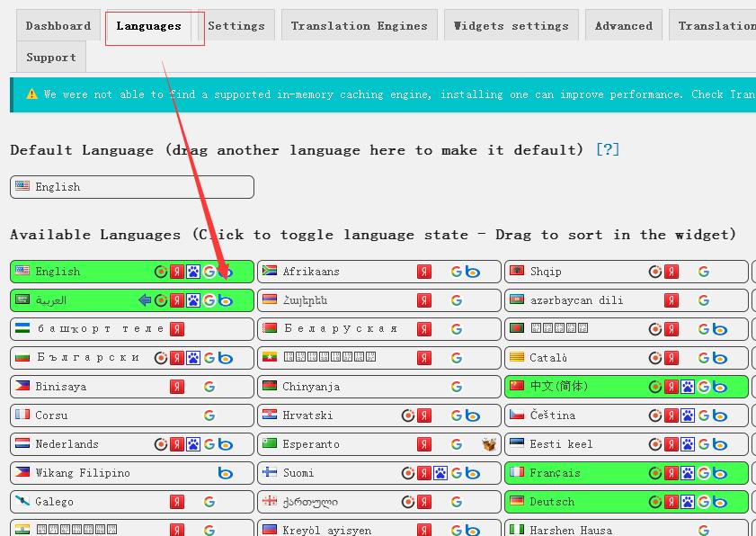Click the Google icon in the Français row
This screenshot has width=756, height=536.
pos(704,473)
